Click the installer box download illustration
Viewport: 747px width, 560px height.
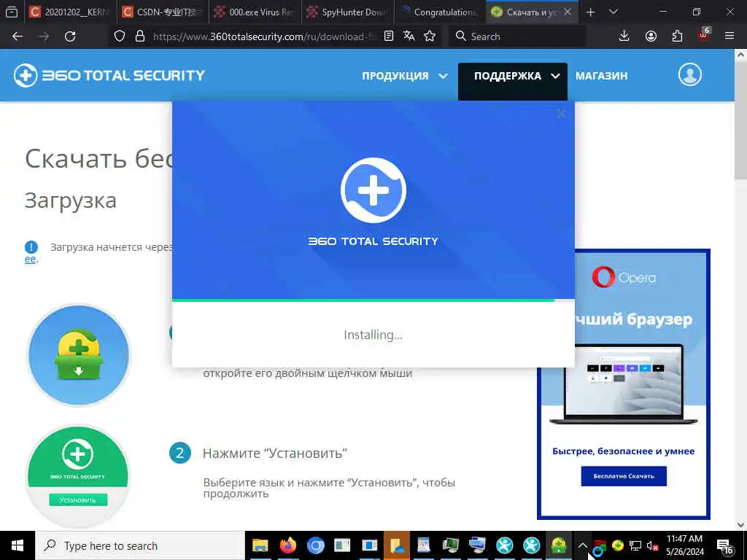79,355
